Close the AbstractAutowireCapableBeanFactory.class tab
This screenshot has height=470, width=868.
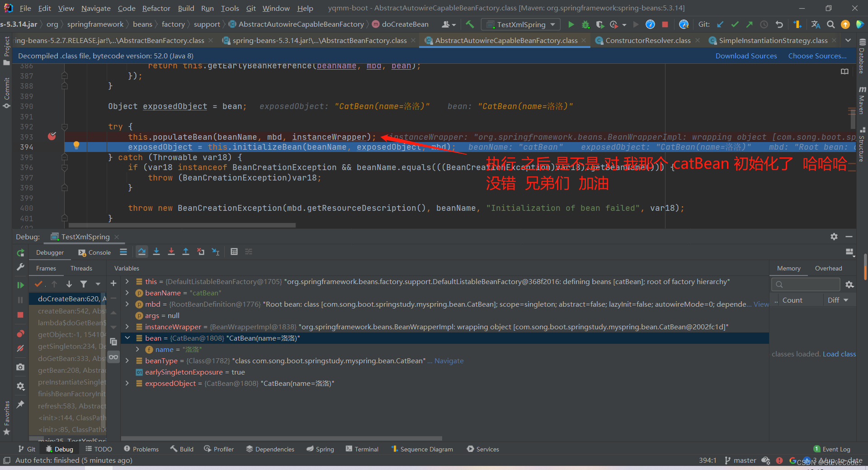point(584,40)
